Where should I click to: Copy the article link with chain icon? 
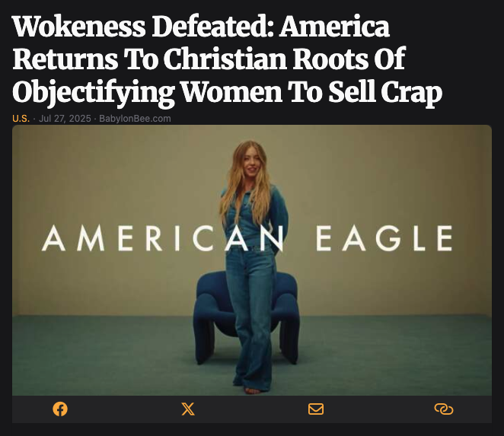tap(444, 409)
